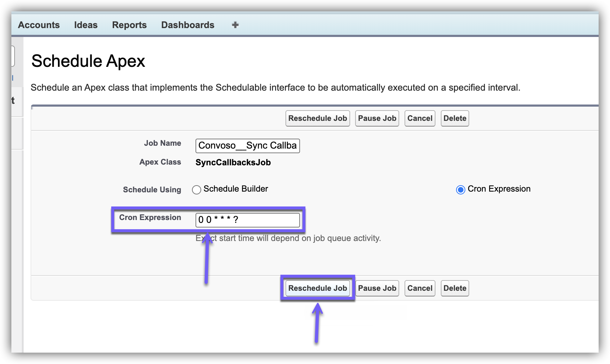Hit the top Cancel button
Image resolution: width=610 pixels, height=364 pixels.
tap(419, 118)
